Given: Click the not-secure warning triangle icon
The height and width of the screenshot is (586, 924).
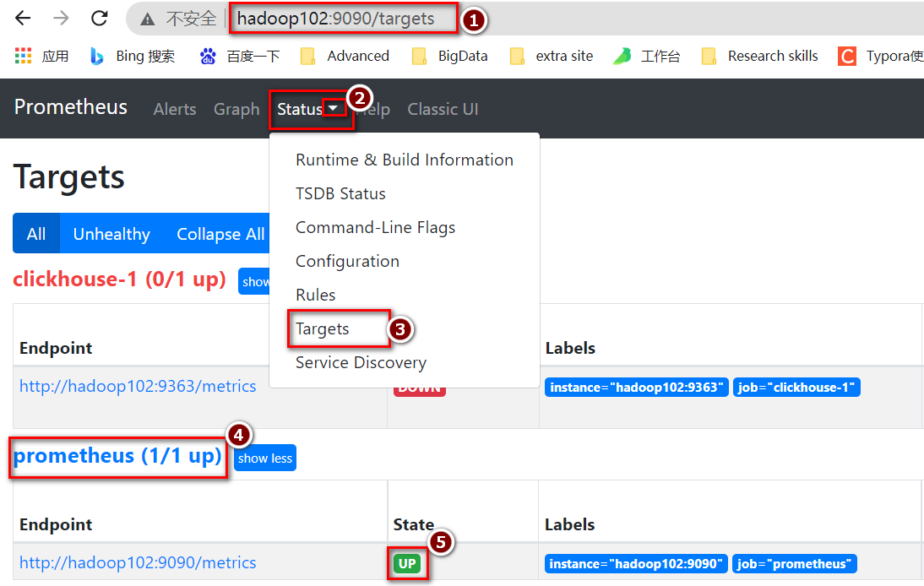Looking at the screenshot, I should click(x=147, y=19).
